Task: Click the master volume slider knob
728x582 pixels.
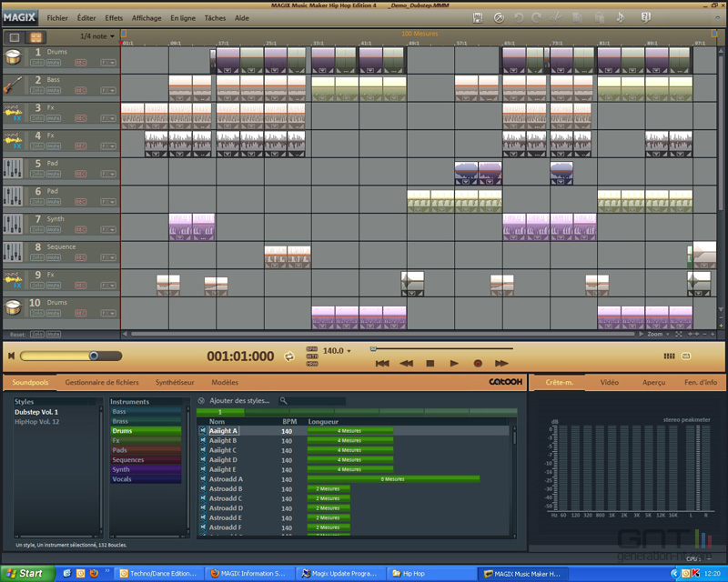Action: click(94, 356)
